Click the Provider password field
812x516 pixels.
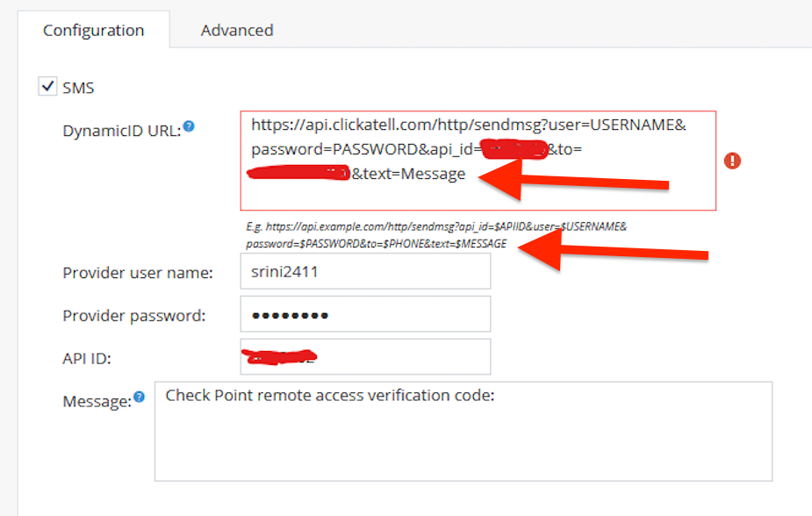[x=365, y=314]
